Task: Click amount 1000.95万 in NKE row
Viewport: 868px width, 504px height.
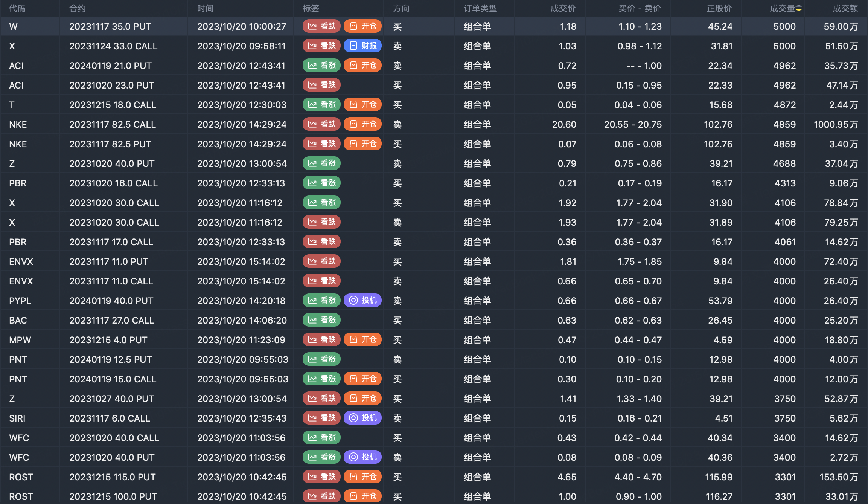Action: (x=836, y=124)
